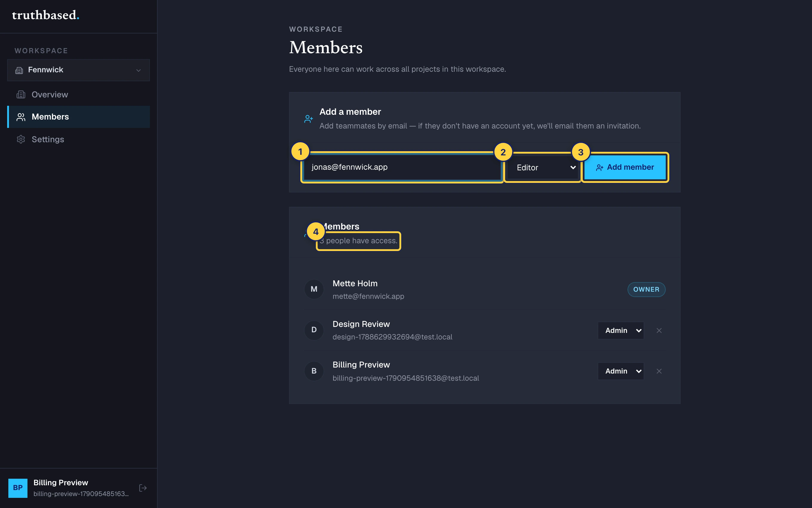Click design-1788629932694@test.local email

[392, 337]
